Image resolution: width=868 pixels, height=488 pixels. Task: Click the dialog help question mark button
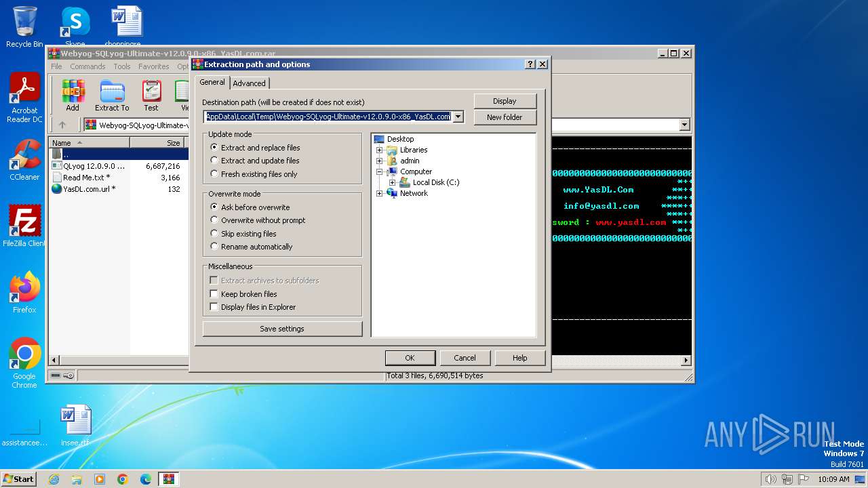click(530, 64)
